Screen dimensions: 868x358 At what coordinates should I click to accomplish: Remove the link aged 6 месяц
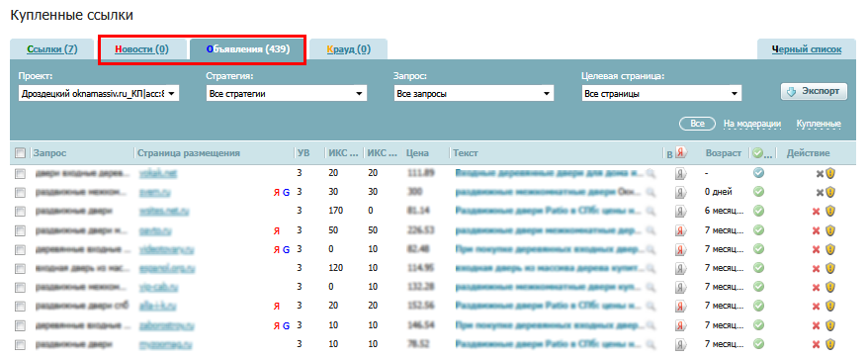point(816,212)
